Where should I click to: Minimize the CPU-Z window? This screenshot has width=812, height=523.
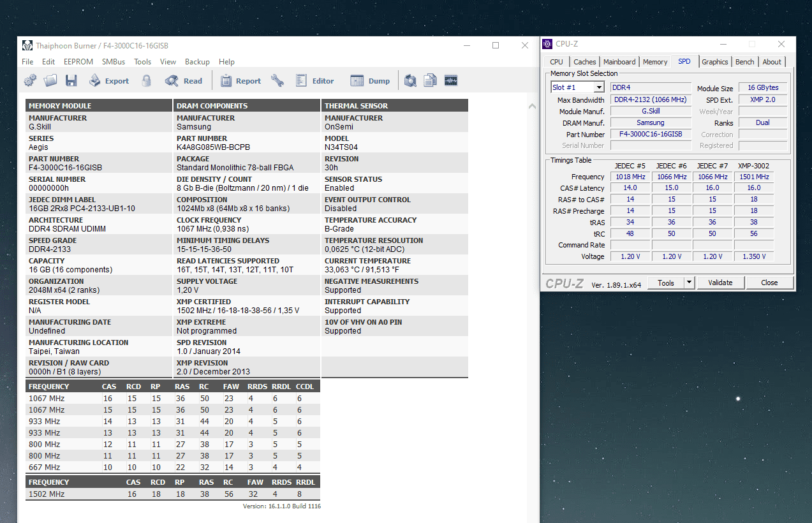722,44
